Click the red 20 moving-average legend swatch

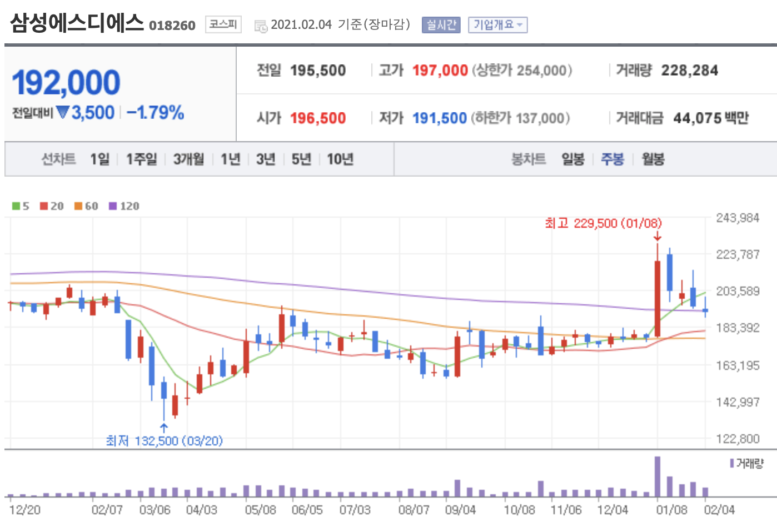[x=44, y=206]
